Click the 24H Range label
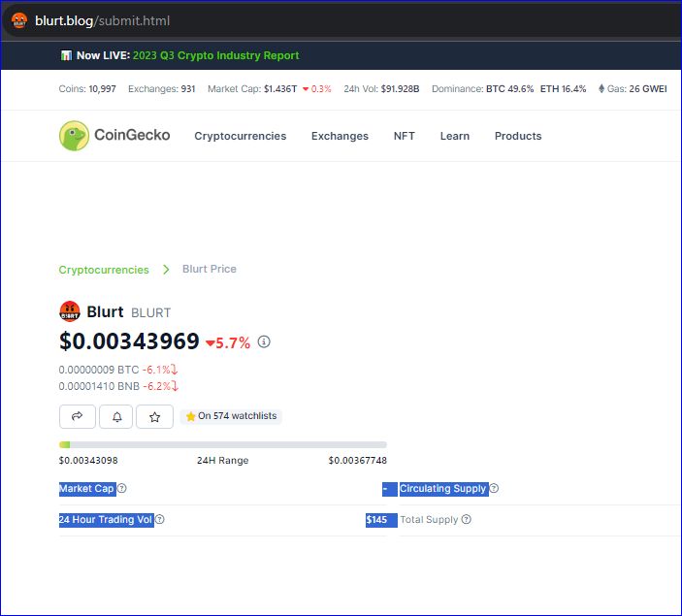682x616 pixels. [x=223, y=460]
